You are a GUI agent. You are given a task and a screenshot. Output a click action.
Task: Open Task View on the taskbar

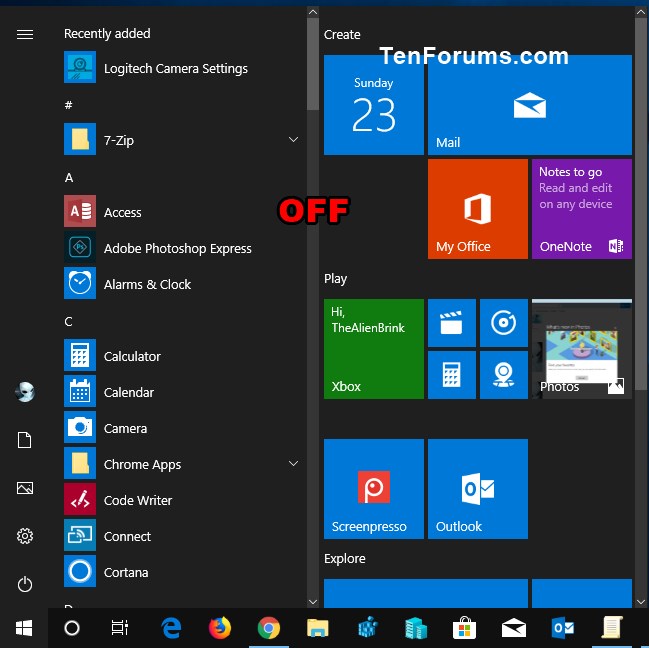tap(120, 628)
